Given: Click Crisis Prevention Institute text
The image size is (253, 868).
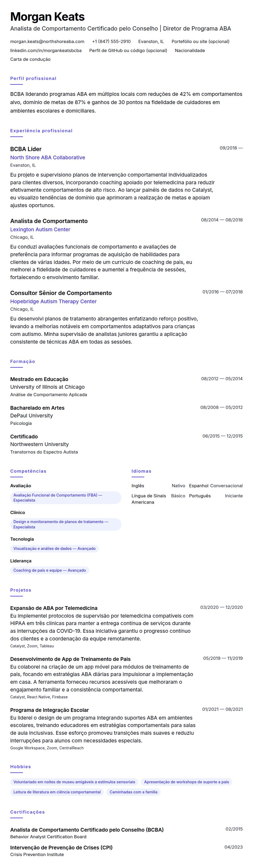Looking at the screenshot, I should tap(37, 855).
